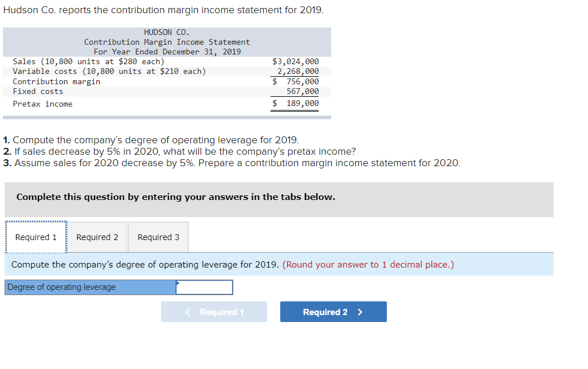588x369 pixels.
Task: Switch to the Required 1 tab
Action: [x=36, y=237]
